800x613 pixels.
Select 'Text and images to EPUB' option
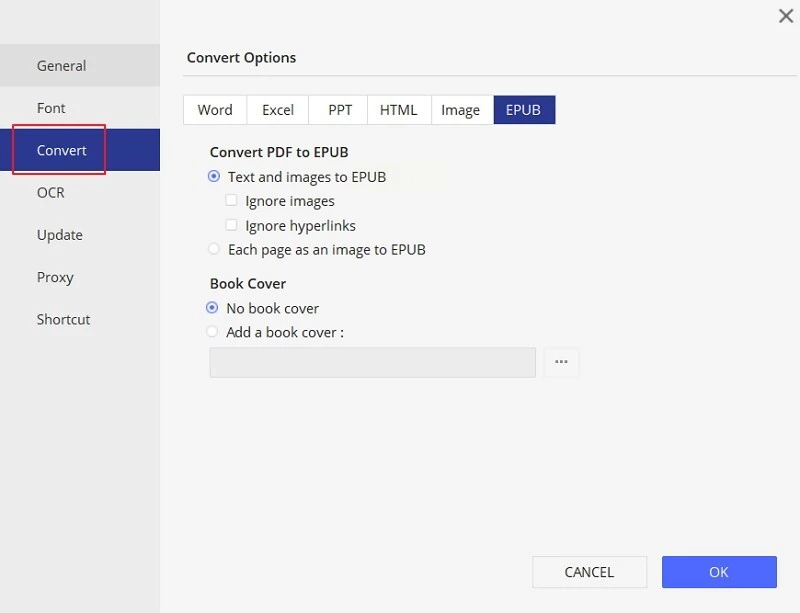coord(214,177)
